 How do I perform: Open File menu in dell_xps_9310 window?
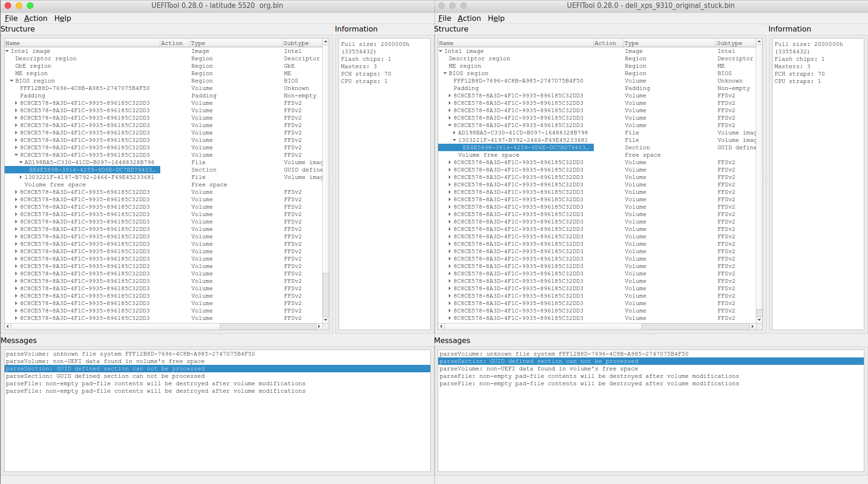pos(445,18)
